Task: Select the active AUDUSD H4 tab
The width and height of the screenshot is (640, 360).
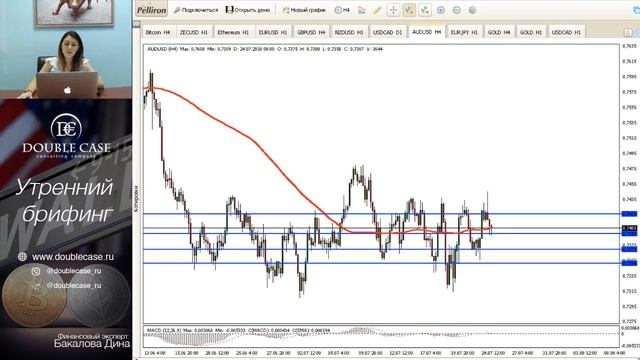Action: (427, 31)
